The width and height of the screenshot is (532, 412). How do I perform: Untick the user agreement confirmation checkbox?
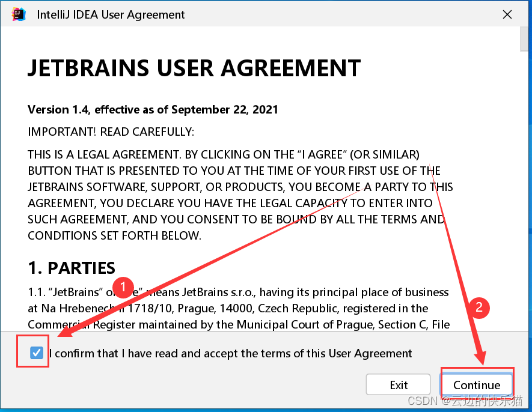click(x=36, y=353)
